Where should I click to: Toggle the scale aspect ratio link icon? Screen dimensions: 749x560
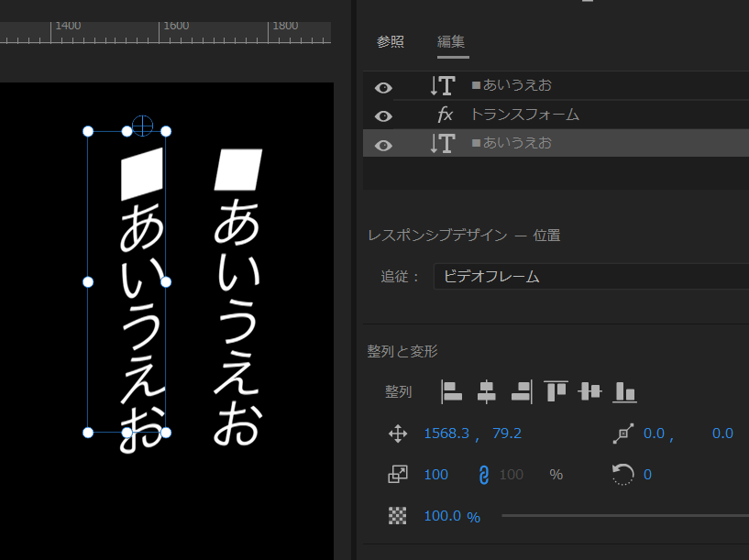483,475
